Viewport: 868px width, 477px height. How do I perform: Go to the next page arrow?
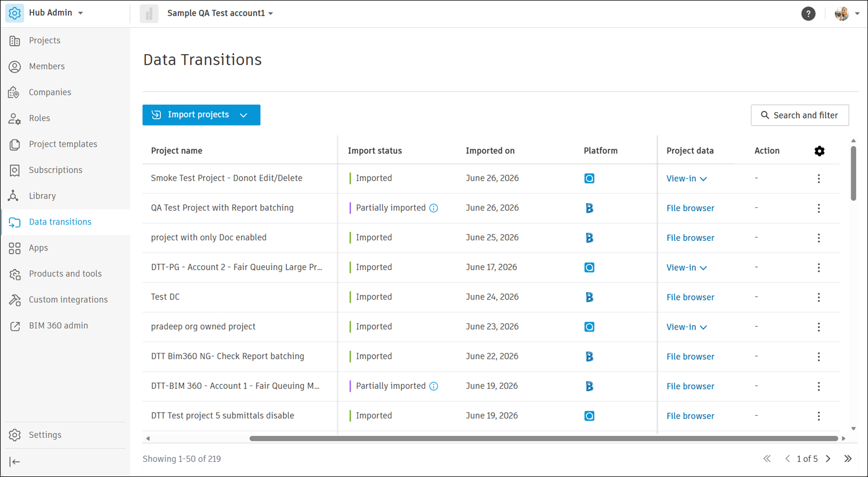tap(828, 459)
